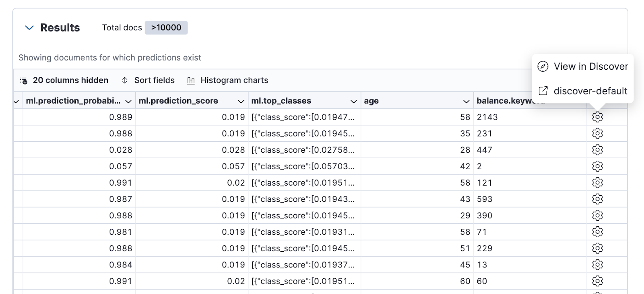Click gear icon for row with balance 231

tap(597, 133)
